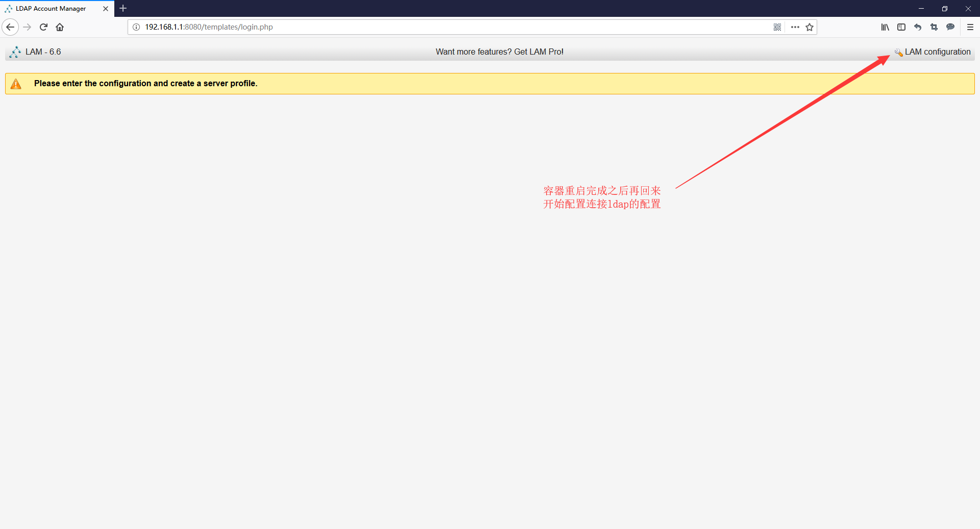This screenshot has width=980, height=529.
Task: Click the LAM configuration wrench icon
Action: (898, 52)
